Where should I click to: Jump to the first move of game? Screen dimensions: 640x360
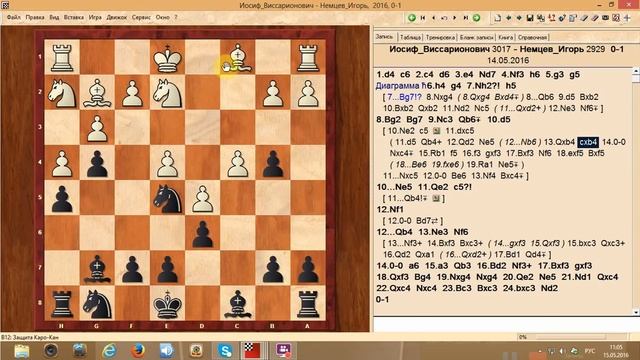tap(423, 18)
